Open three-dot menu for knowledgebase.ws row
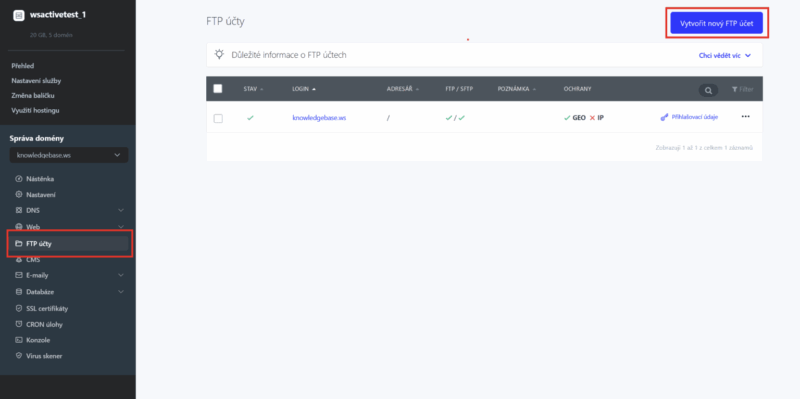 [x=745, y=116]
